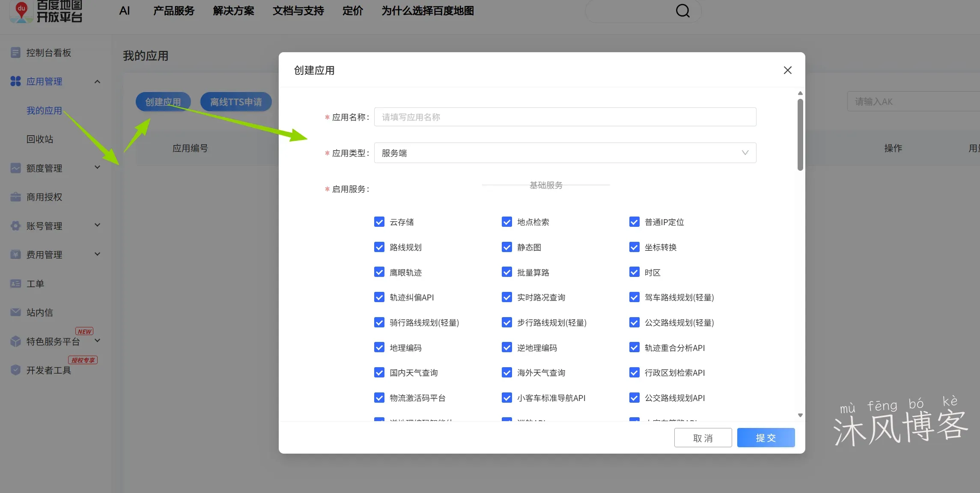Viewport: 980px width, 493px height.
Task: Click the 定价 menu item
Action: coord(352,11)
